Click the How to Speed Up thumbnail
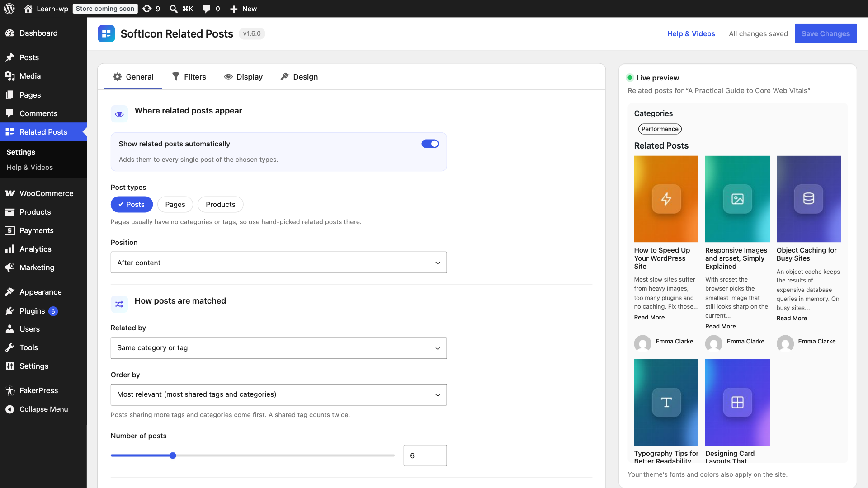This screenshot has height=488, width=868. (x=666, y=199)
